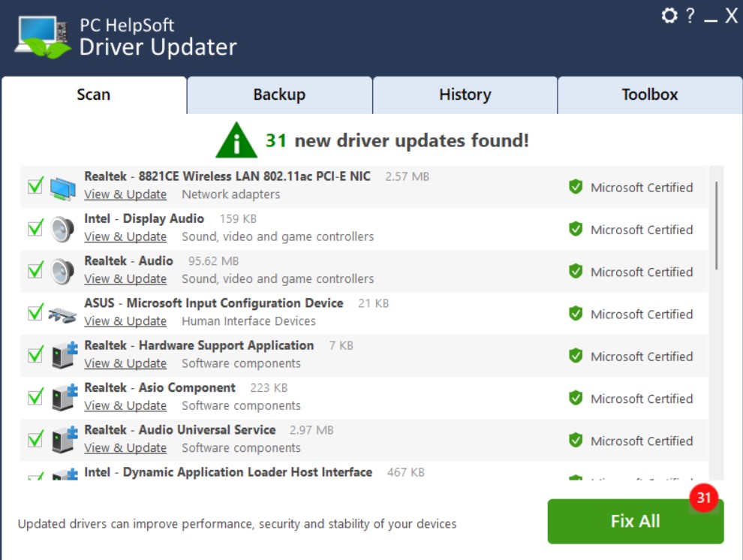Click the certified shield for Hardware Support Application
This screenshot has height=560, width=743.
pyautogui.click(x=575, y=356)
